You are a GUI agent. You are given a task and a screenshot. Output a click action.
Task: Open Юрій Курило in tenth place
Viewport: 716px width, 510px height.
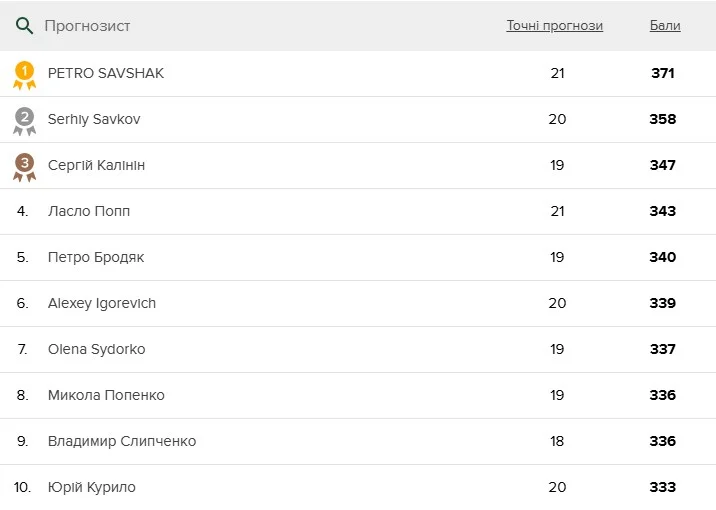pos(92,488)
